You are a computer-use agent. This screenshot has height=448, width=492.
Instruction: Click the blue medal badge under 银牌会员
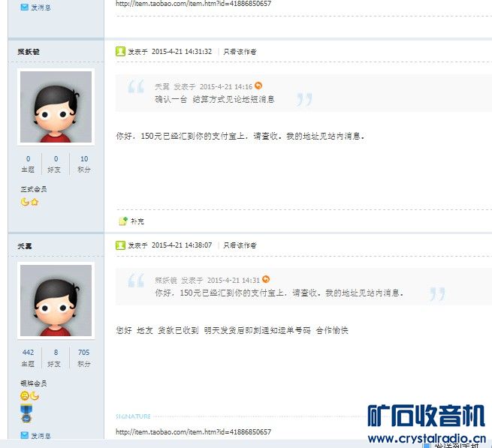click(x=26, y=413)
